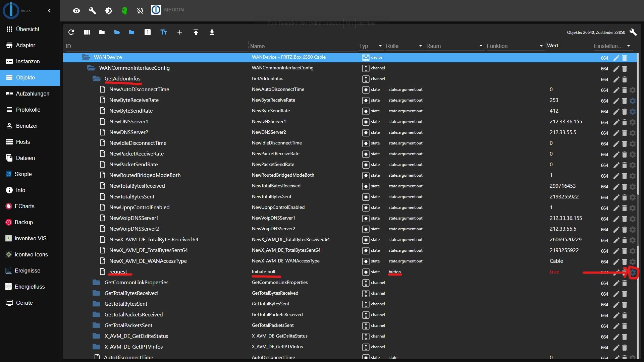Collapse the GetAddonInfos folder
644x362 pixels.
click(97, 79)
